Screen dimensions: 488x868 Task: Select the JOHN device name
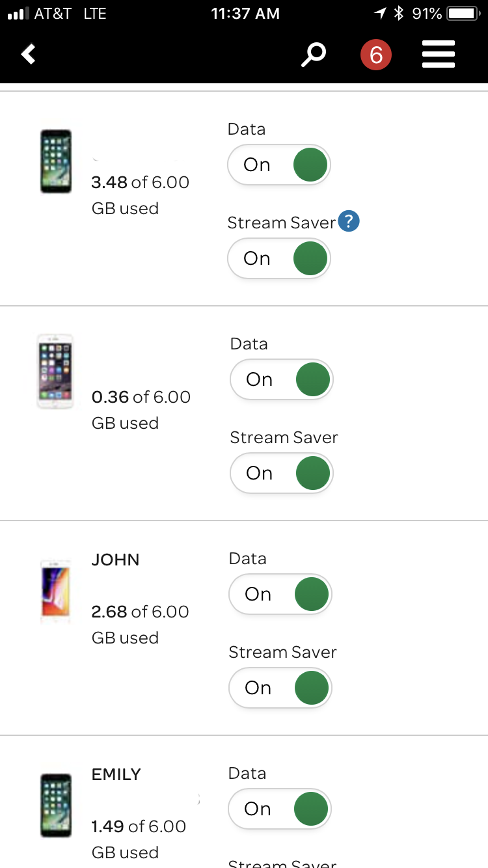116,560
